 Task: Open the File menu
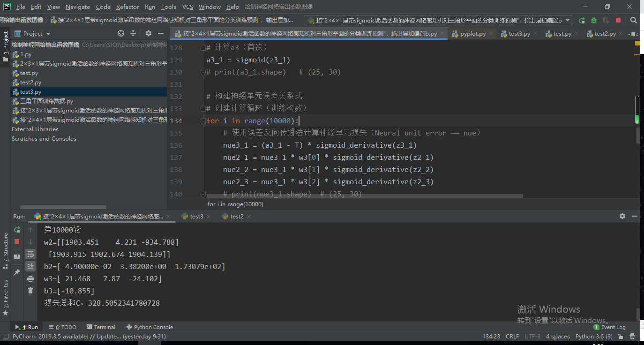21,7
